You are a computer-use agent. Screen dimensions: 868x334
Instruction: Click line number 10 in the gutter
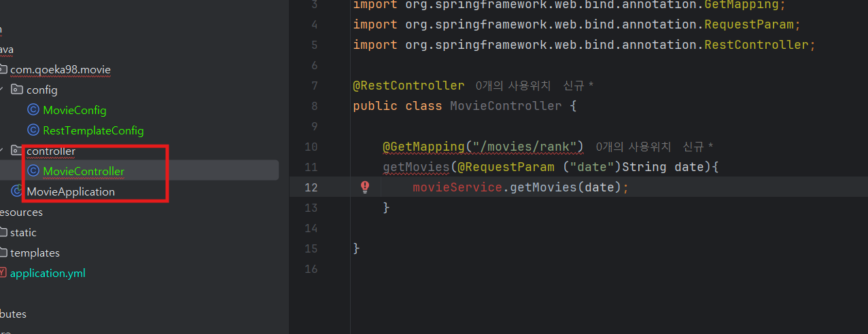click(x=311, y=147)
